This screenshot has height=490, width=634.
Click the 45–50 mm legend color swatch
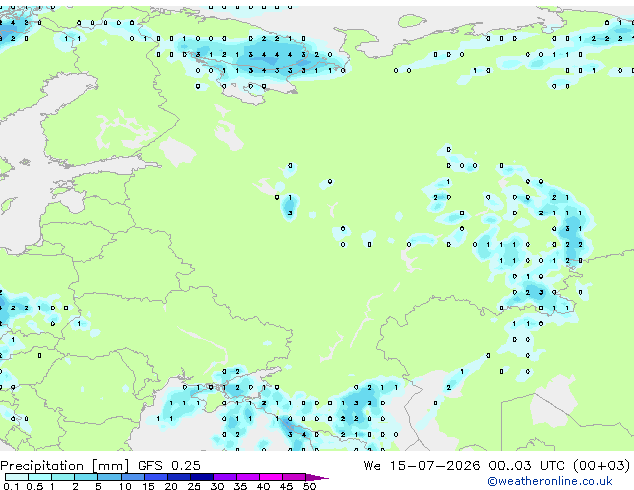click(294, 477)
